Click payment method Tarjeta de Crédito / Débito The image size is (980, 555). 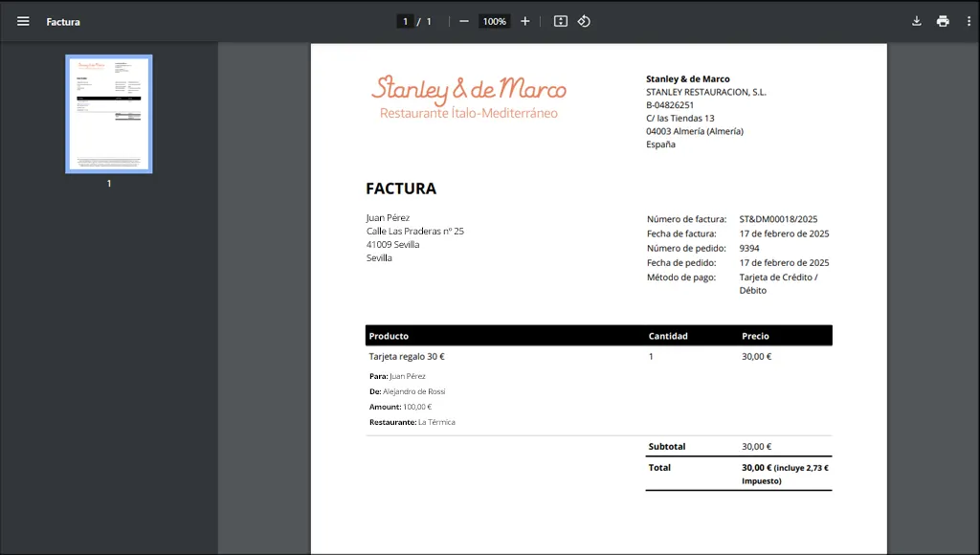[x=779, y=284]
